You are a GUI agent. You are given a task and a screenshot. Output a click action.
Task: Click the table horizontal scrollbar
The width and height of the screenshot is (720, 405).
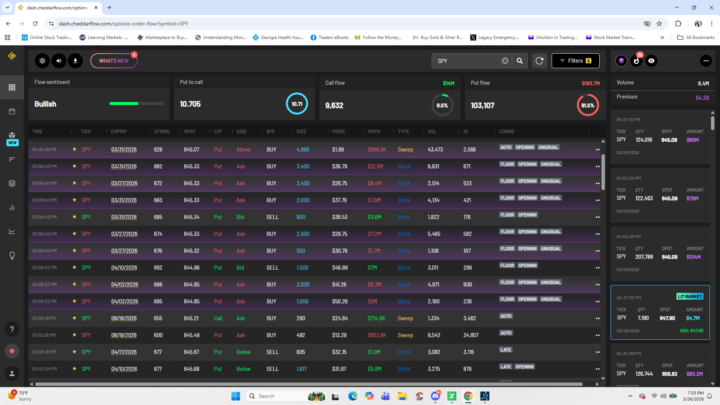[x=309, y=384]
